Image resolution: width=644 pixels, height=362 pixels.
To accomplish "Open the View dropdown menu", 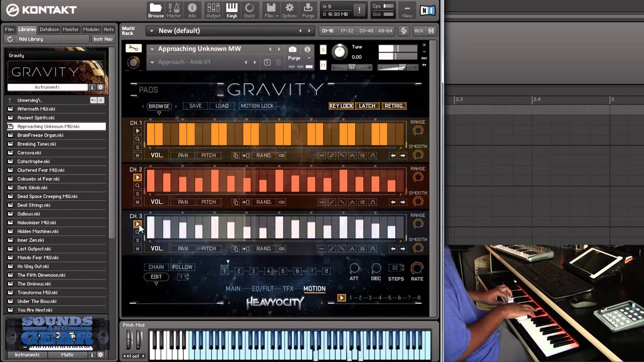I will coord(407,10).
